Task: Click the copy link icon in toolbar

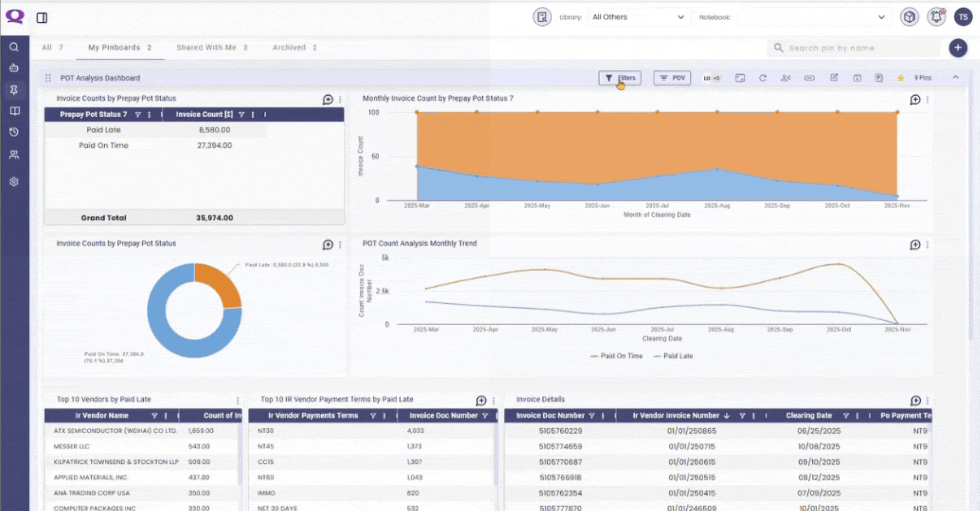Action: pyautogui.click(x=809, y=78)
